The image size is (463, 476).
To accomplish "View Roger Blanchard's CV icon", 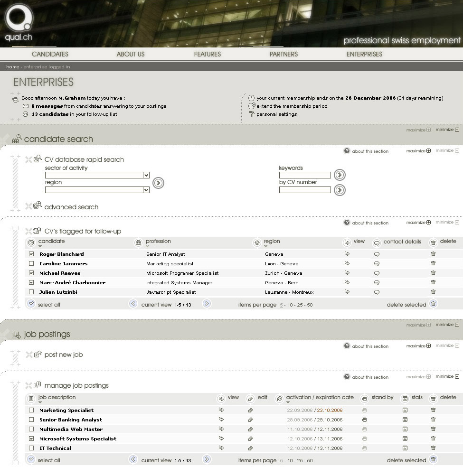I will pyautogui.click(x=347, y=254).
